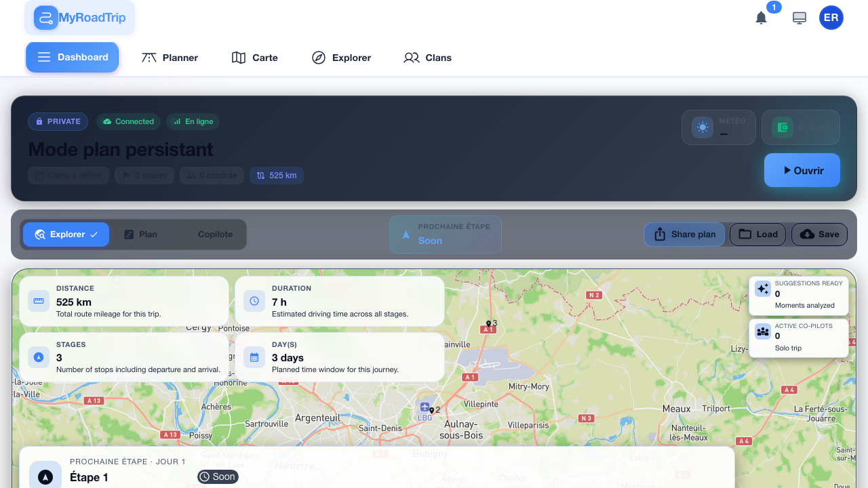Save the plan with cloud Save button
This screenshot has width=868, height=488.
pyautogui.click(x=819, y=235)
